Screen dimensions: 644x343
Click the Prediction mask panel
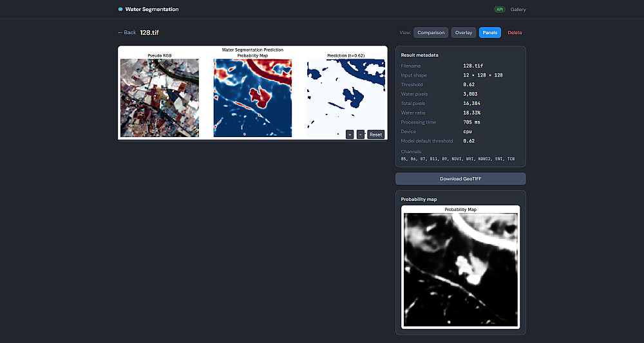pyautogui.click(x=346, y=98)
